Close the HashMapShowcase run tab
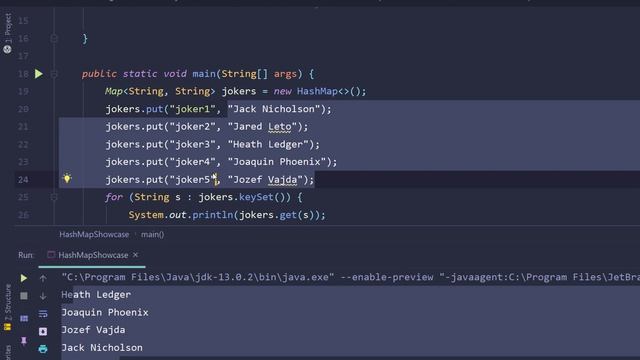Image resolution: width=640 pixels, height=360 pixels. 136,255
